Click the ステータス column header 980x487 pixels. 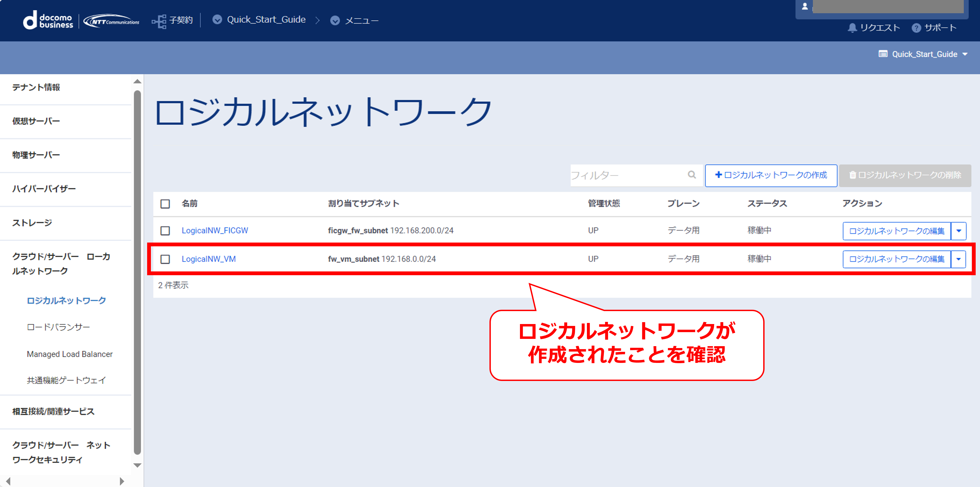point(767,204)
